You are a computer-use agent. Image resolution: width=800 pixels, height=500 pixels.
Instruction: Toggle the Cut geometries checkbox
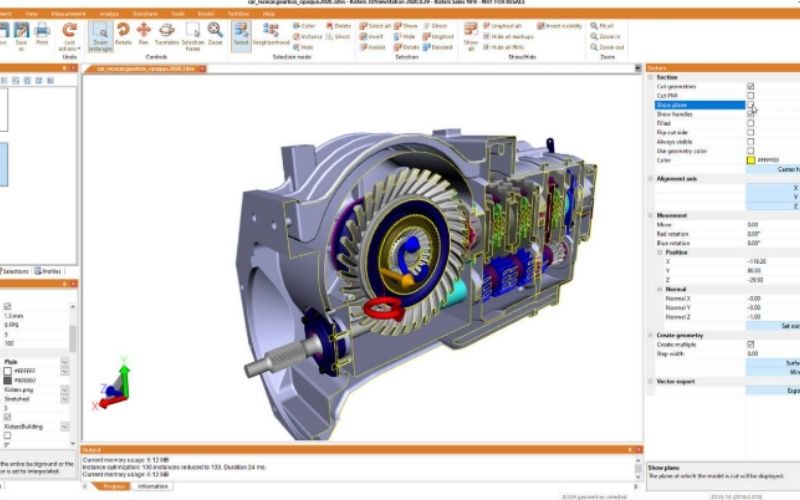tap(751, 86)
